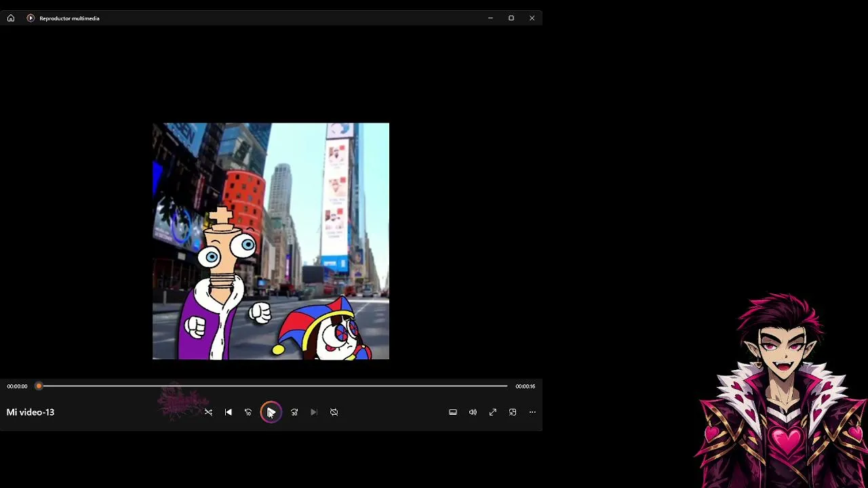Play the video Mi video-13
868x488 pixels.
[271, 412]
